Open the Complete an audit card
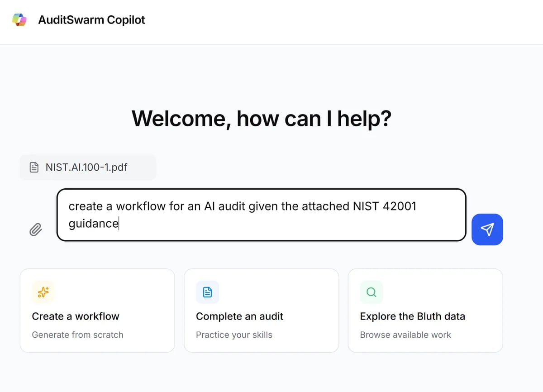 (261, 311)
